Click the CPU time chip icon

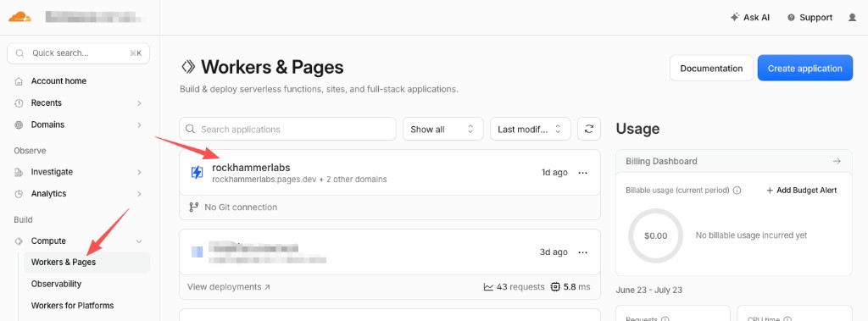[555, 286]
